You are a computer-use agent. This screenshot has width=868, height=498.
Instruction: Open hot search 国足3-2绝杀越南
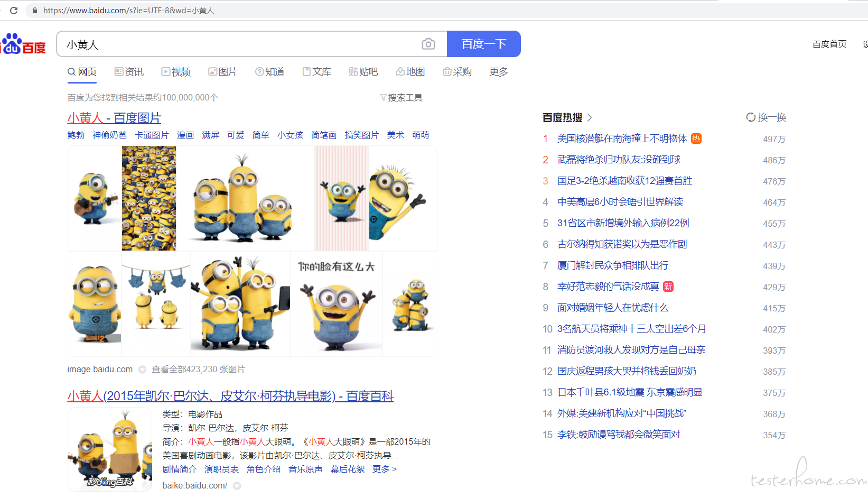point(624,181)
